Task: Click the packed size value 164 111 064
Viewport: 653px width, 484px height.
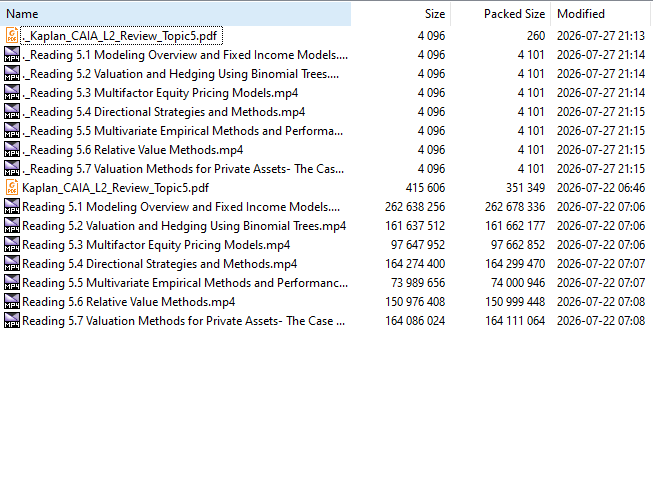Action: tap(515, 321)
